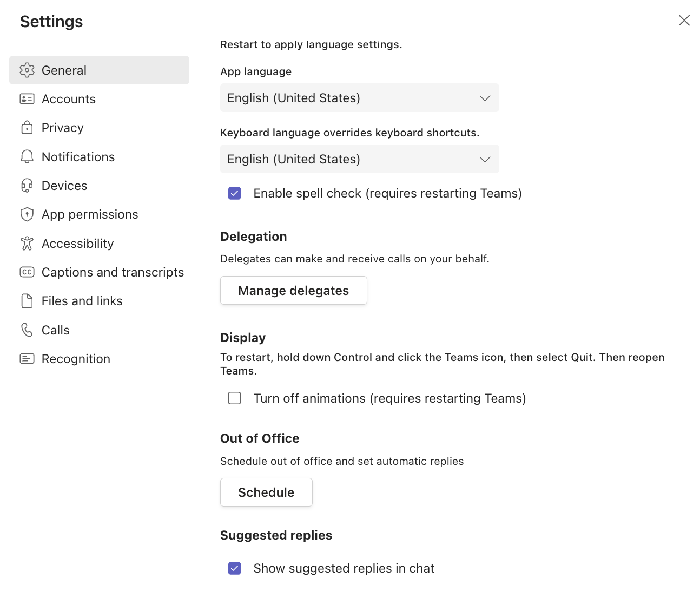700x591 pixels.
Task: Click the Calls phone icon
Action: point(27,330)
